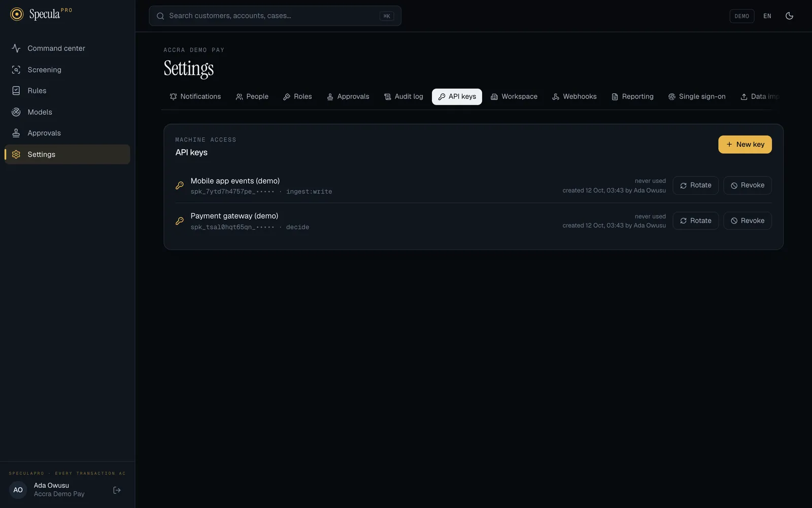Click the search magnifier icon
This screenshot has height=508, width=812.
pos(160,16)
